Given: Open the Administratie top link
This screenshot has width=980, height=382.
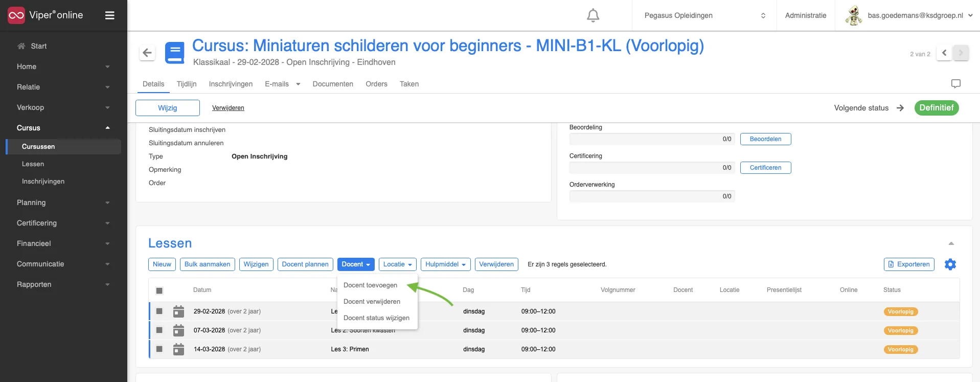Looking at the screenshot, I should [x=806, y=15].
